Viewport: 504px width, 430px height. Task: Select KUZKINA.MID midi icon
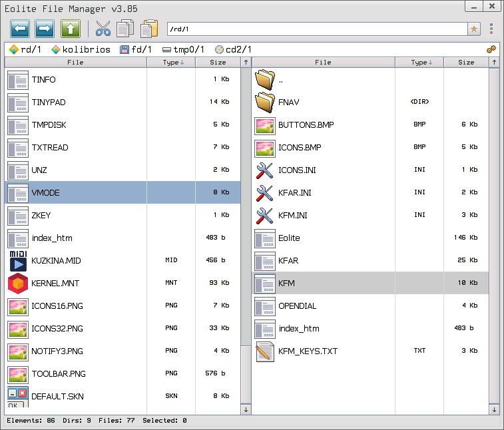click(18, 261)
